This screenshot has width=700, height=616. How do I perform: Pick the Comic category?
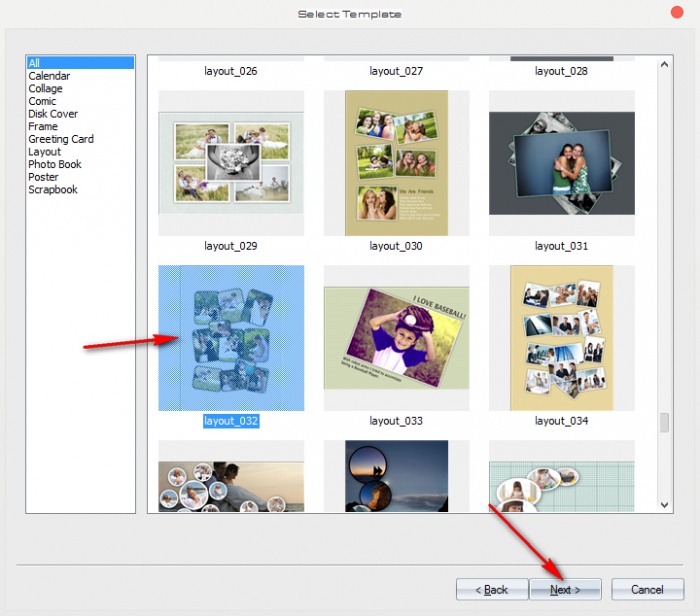coord(42,101)
